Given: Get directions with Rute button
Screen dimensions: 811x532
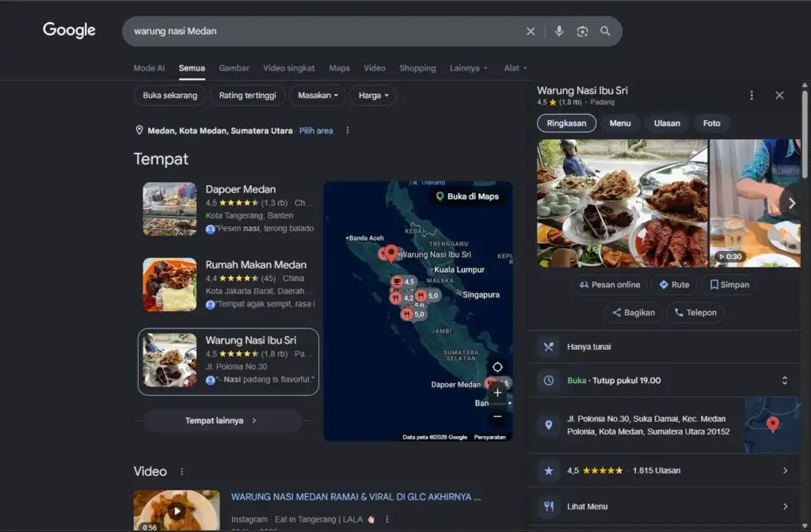Looking at the screenshot, I should click(674, 285).
